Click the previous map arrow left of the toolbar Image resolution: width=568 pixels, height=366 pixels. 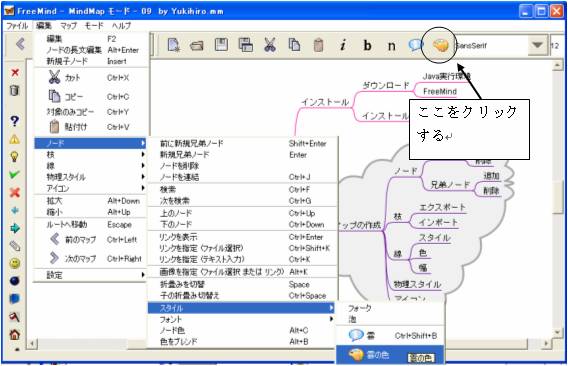(x=20, y=44)
